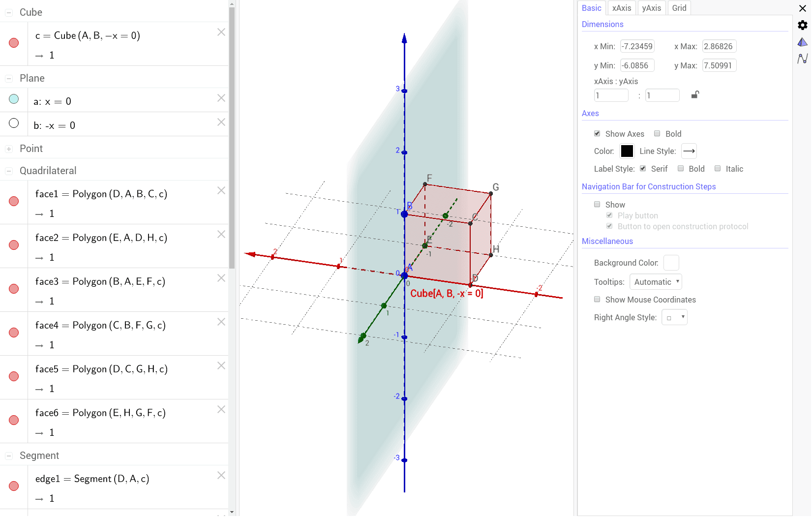Open the settings gear in the sidebar
812x517 pixels.
coord(803,25)
